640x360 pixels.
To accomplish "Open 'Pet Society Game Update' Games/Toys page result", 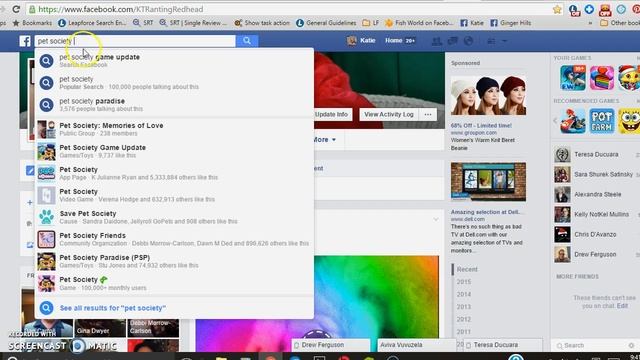I will coord(174,151).
